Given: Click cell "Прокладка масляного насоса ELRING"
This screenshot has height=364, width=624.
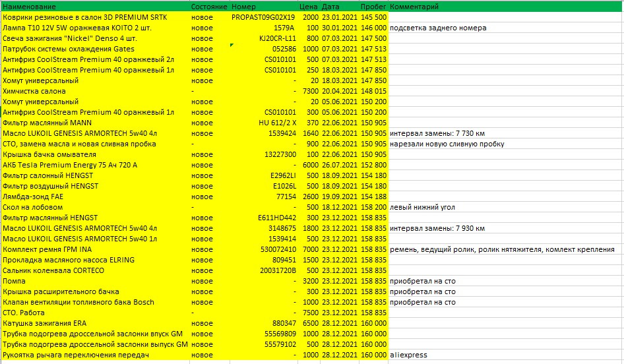Looking at the screenshot, I should [x=96, y=260].
